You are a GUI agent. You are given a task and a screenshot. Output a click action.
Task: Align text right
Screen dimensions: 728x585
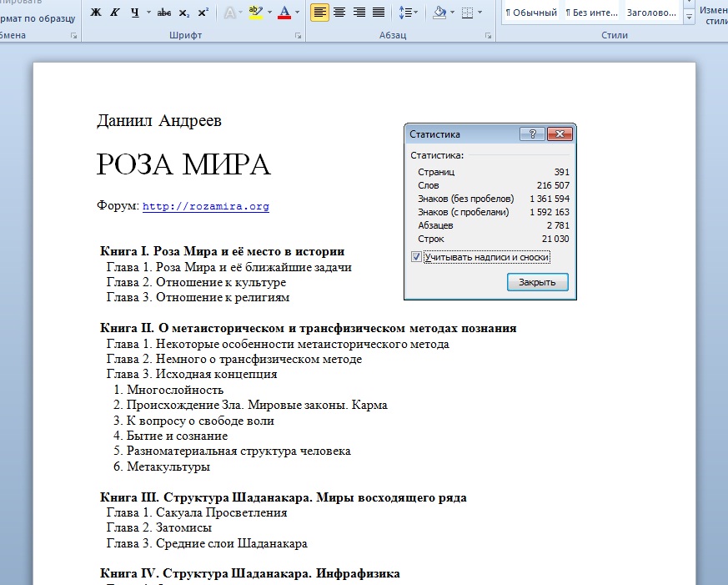(359, 13)
